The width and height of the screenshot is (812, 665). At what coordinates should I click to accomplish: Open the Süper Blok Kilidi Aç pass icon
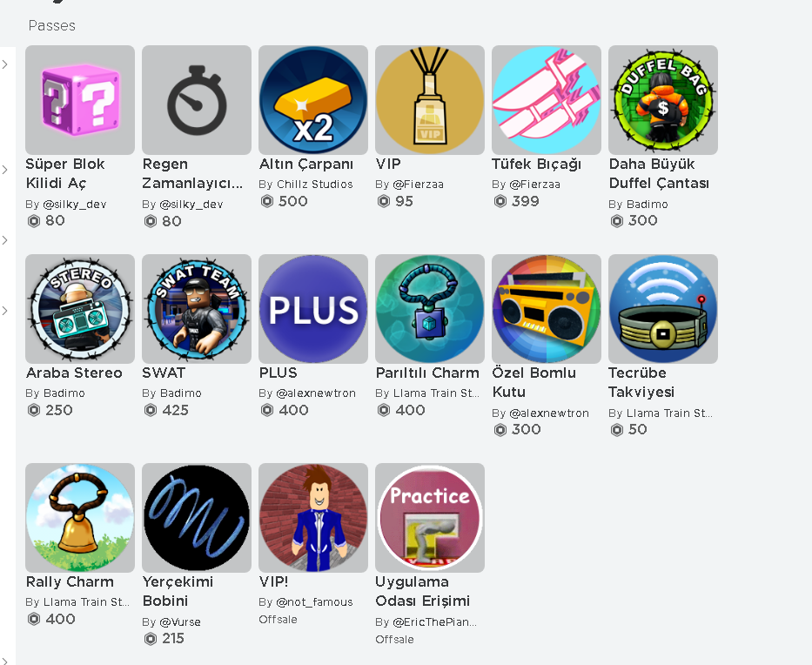pos(80,100)
